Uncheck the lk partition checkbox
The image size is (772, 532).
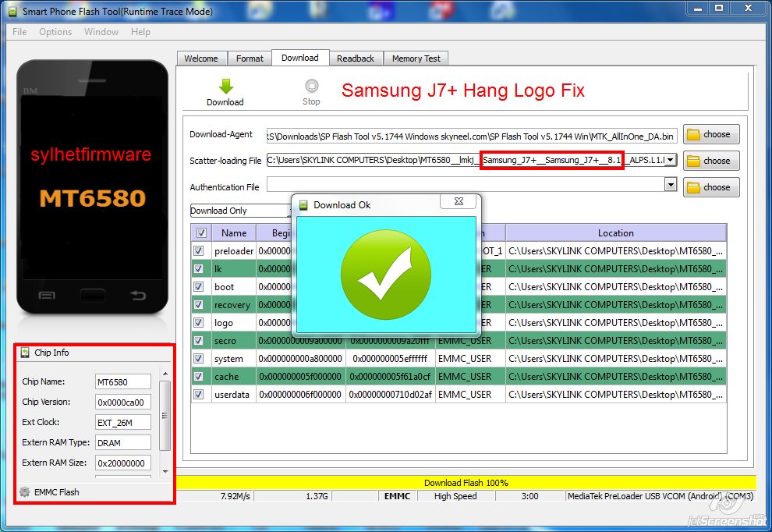198,269
